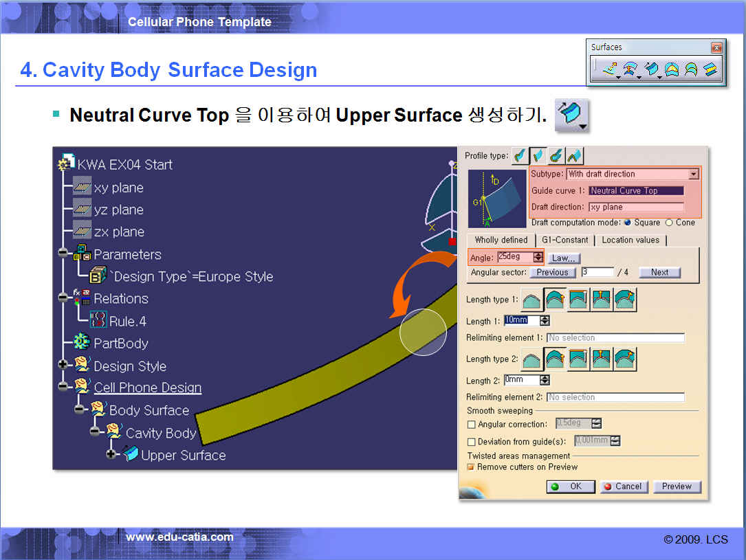The height and width of the screenshot is (560, 746).
Task: Choose fifth Length type 1 icon
Action: [625, 300]
